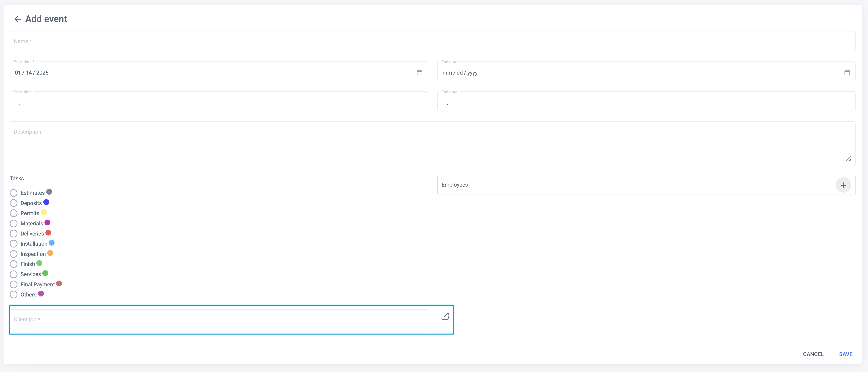Select the Estimates task radio button

tap(13, 193)
